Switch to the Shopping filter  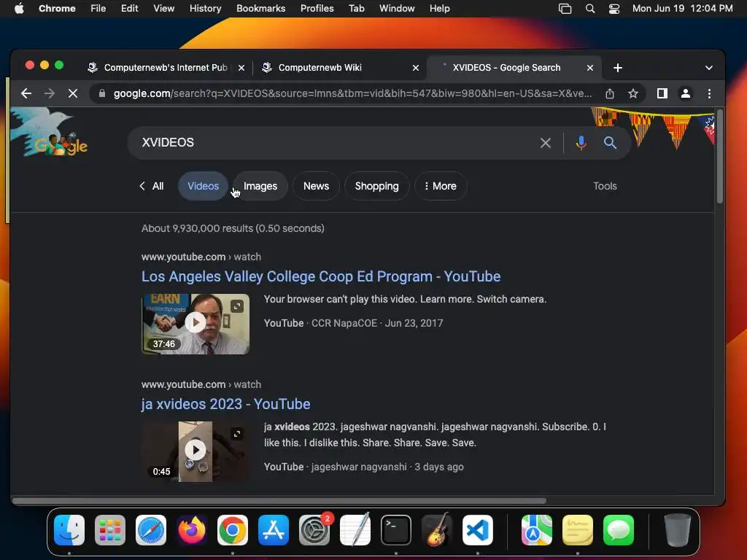[x=376, y=186]
